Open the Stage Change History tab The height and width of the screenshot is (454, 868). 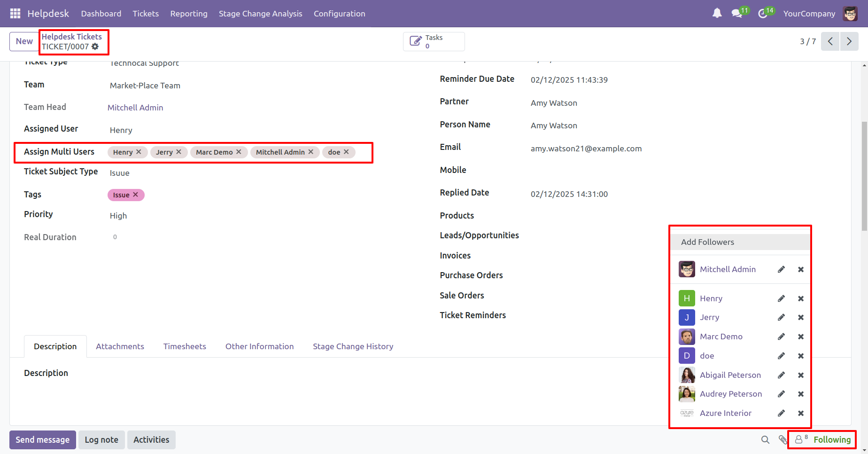[353, 346]
